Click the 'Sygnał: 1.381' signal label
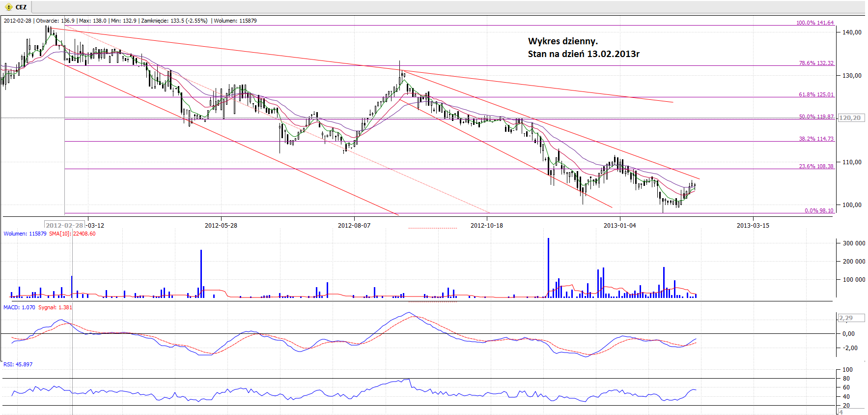 55,307
